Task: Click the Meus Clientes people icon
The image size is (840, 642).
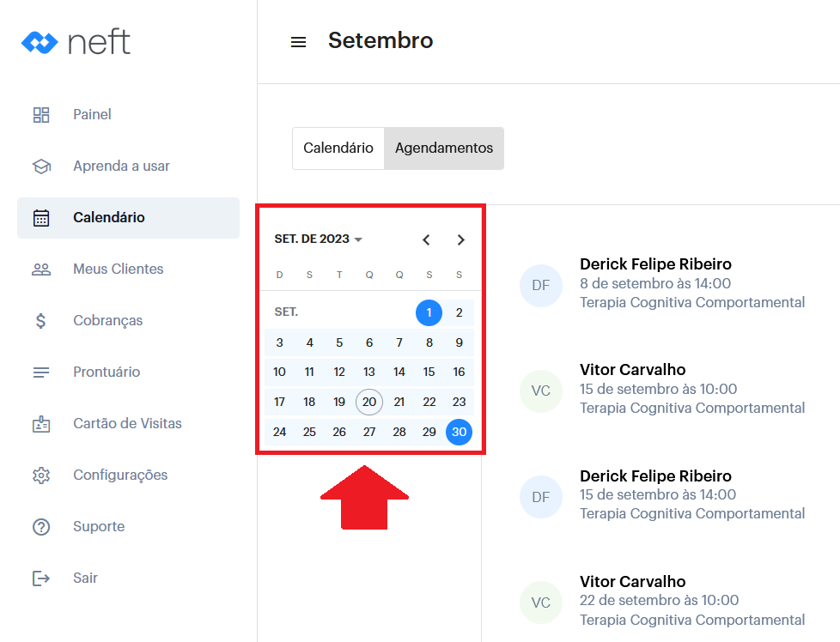Action: (x=41, y=270)
